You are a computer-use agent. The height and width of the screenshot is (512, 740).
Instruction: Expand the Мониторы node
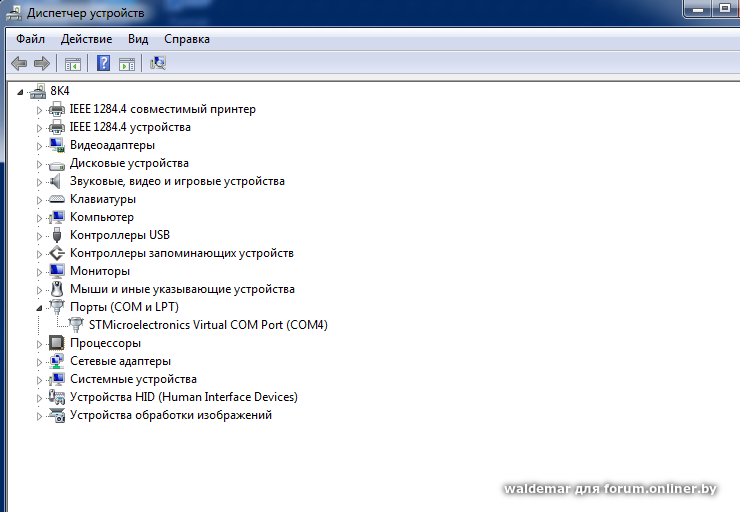click(39, 272)
